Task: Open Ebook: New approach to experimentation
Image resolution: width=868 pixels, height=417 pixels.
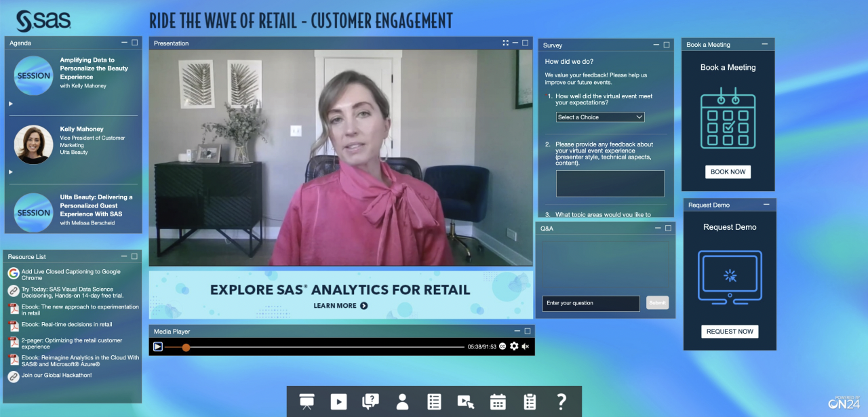Action: click(80, 310)
